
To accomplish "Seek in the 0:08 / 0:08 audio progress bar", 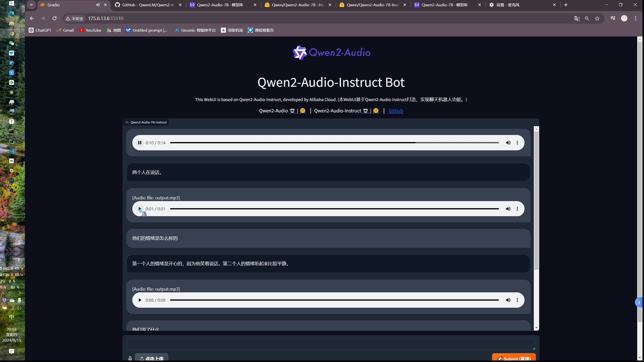I will tap(334, 300).
